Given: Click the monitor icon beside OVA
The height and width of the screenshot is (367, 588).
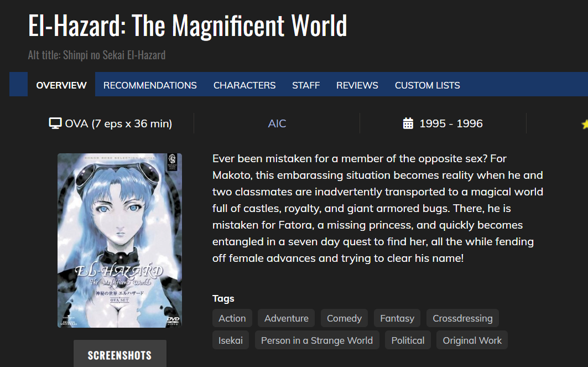Looking at the screenshot, I should click(55, 123).
